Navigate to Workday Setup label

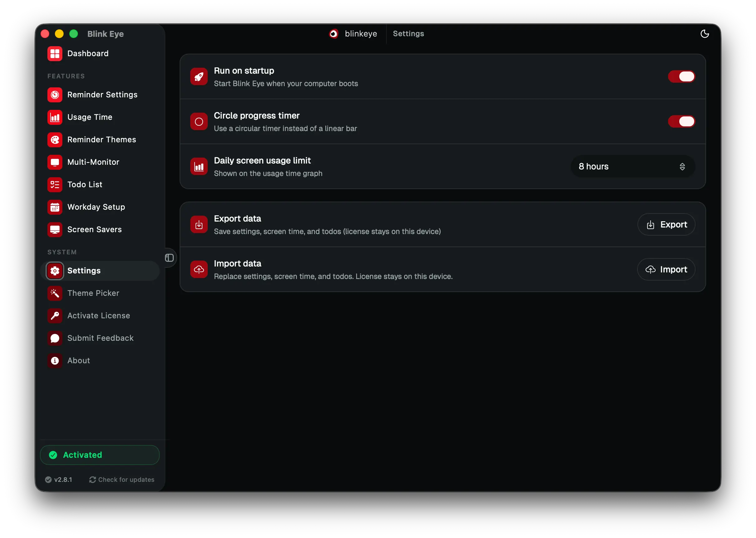pyautogui.click(x=96, y=208)
